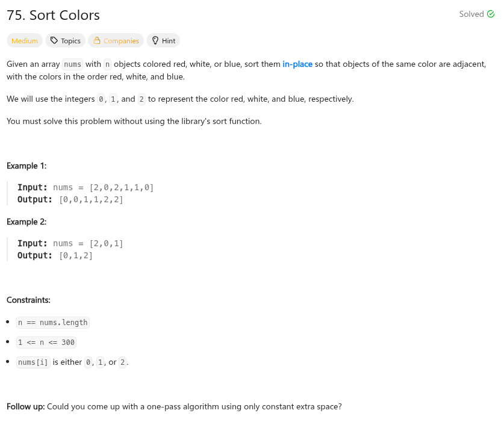Click the inline nums code in the description
This screenshot has width=504, height=428.
click(x=73, y=64)
